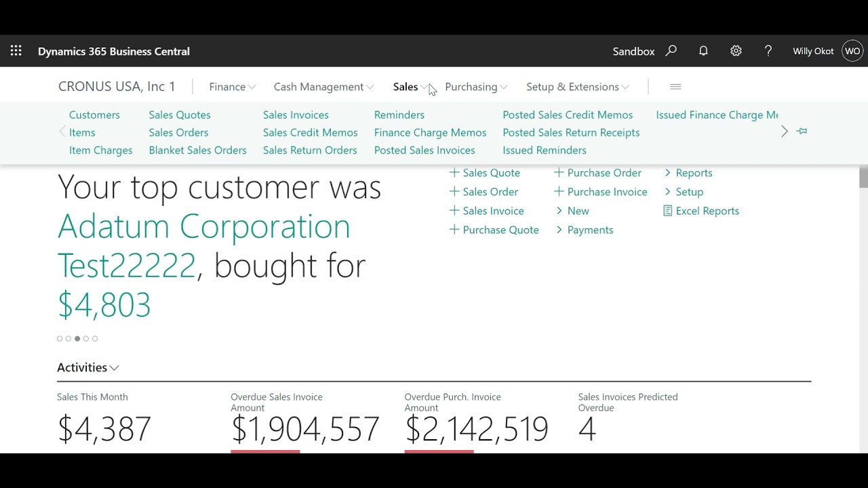Click the help question mark icon
Screen dimensions: 868x488
[768, 51]
